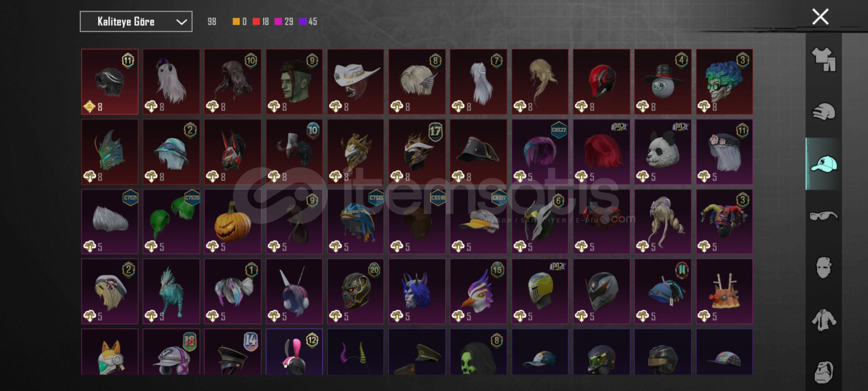This screenshot has height=391, width=868.
Task: Select the red helmet item
Action: 601,82
